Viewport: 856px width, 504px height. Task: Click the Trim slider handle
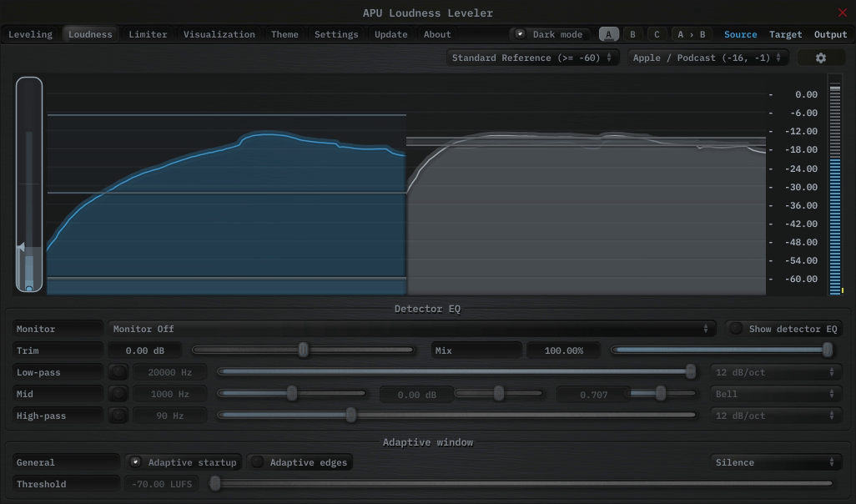pos(304,350)
